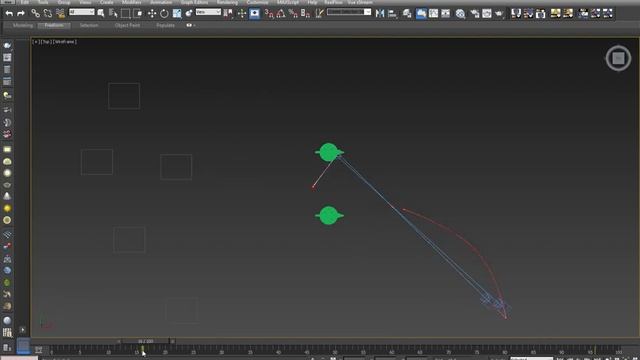Click the [Top] viewport label

point(47,42)
